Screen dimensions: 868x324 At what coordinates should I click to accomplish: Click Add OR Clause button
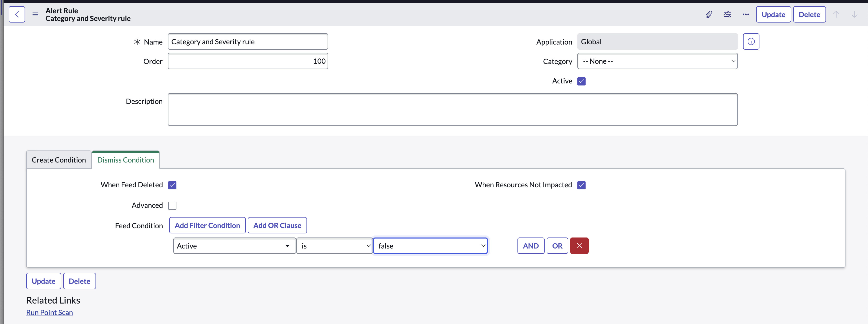pos(277,225)
